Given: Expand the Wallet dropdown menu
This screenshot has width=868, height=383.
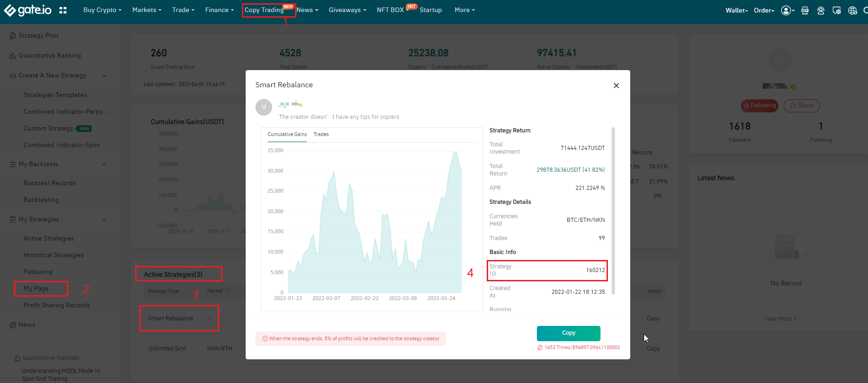Looking at the screenshot, I should tap(737, 10).
